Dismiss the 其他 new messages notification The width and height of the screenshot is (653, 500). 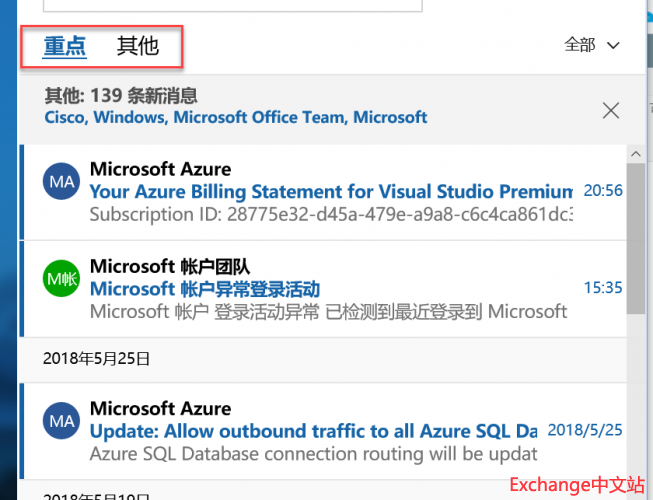tap(611, 110)
